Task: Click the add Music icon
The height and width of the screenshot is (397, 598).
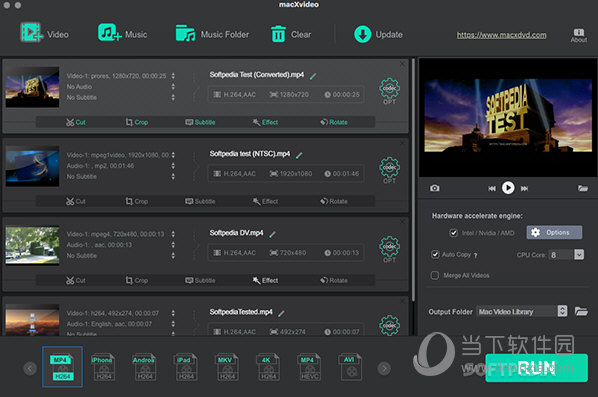Action: (109, 32)
